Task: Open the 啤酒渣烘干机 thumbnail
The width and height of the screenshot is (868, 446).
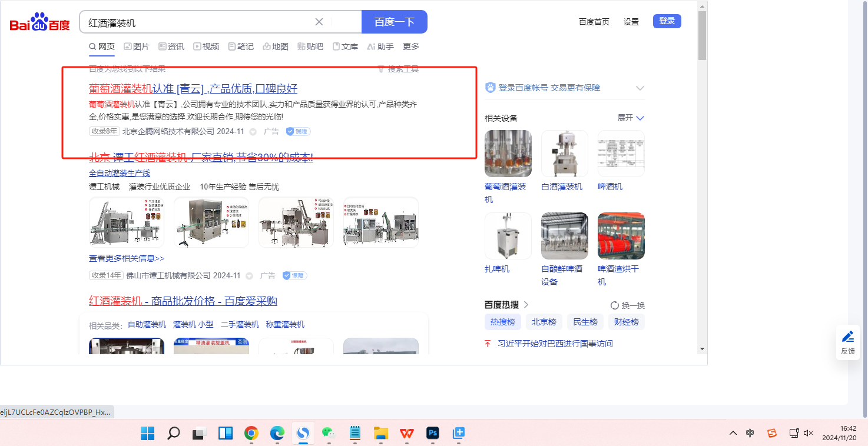Action: click(x=621, y=236)
